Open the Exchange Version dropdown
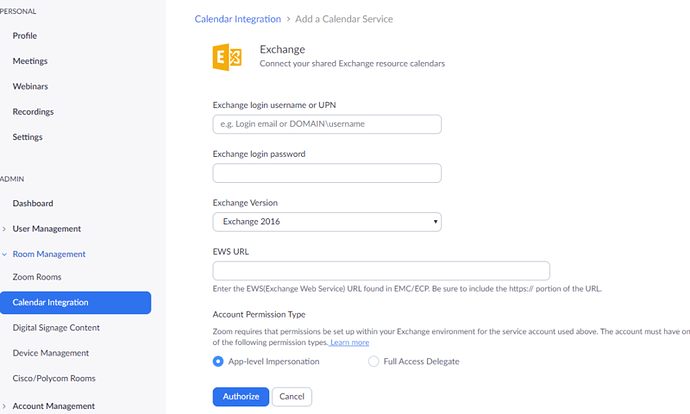This screenshot has height=414, width=690. tap(327, 222)
